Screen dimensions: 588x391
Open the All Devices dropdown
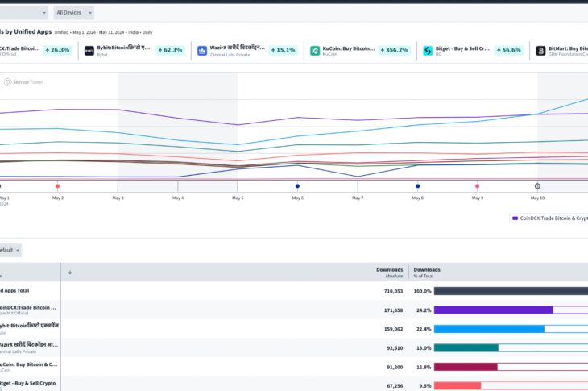[73, 12]
